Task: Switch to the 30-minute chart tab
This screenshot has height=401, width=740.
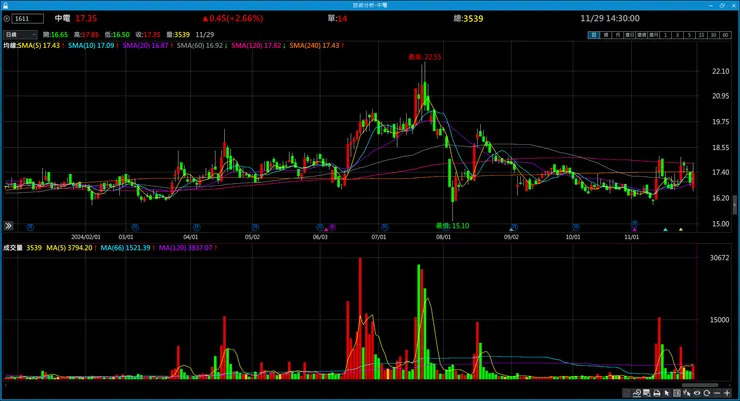Action: (x=713, y=35)
